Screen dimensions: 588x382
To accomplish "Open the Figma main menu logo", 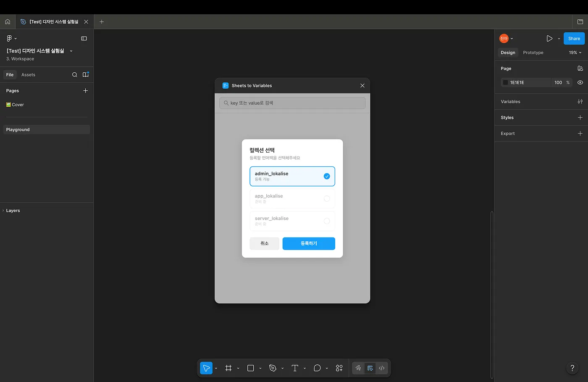I will click(x=9, y=38).
